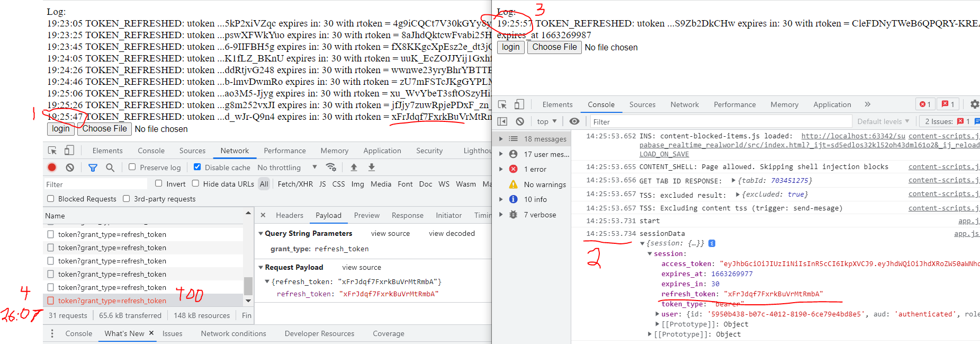This screenshot has width=980, height=344.
Task: Open Response tab of request
Action: coord(408,215)
